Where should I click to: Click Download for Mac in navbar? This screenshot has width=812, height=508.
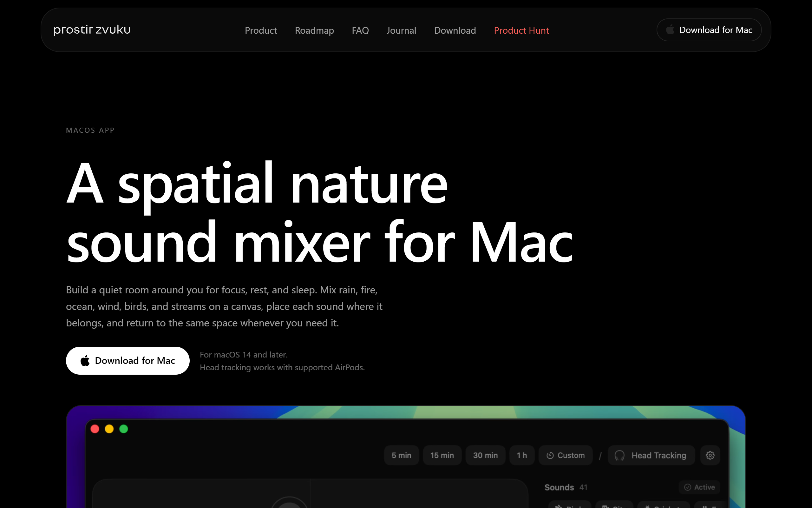709,30
